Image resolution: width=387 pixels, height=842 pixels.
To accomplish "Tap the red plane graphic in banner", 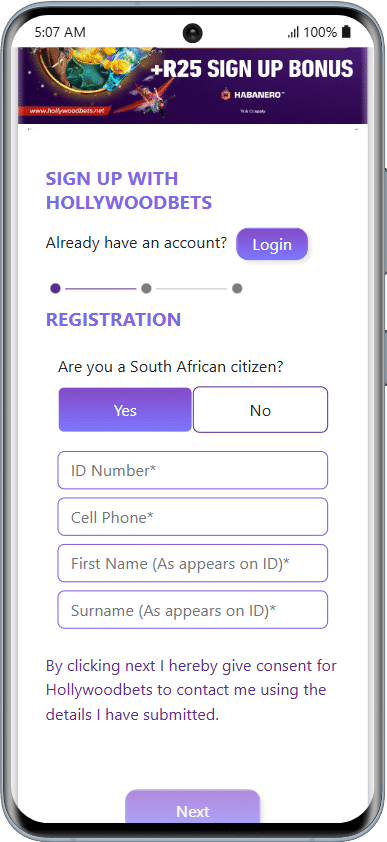I will [x=145, y=99].
